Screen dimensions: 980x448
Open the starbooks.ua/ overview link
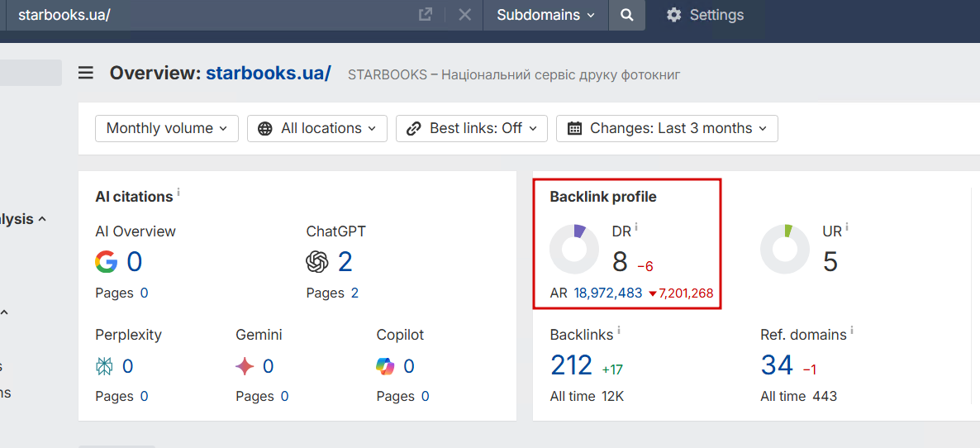(x=269, y=73)
